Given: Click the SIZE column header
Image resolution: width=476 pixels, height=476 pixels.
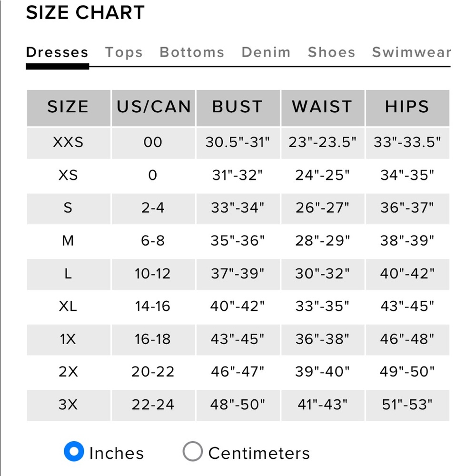Looking at the screenshot, I should (x=68, y=108).
